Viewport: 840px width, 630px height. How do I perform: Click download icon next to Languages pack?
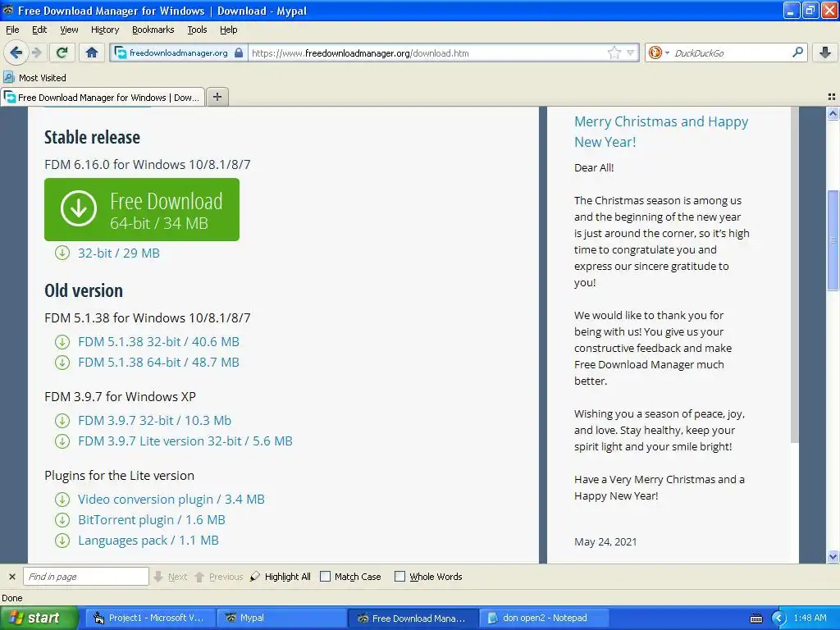point(62,541)
